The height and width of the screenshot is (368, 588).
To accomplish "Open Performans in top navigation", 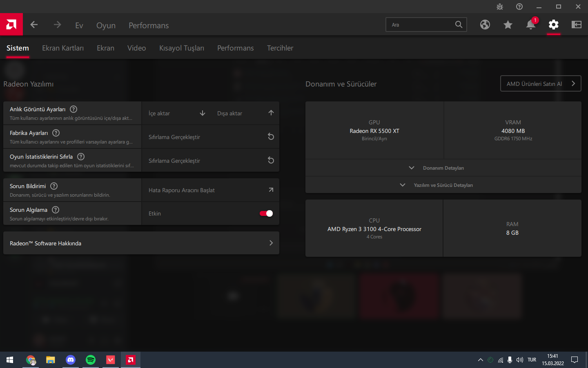I will point(149,25).
